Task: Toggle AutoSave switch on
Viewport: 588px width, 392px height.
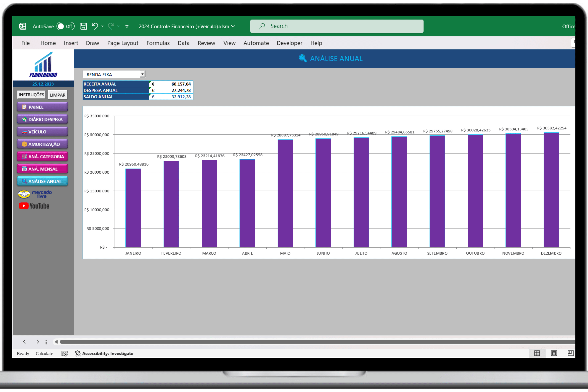Action: coord(66,26)
